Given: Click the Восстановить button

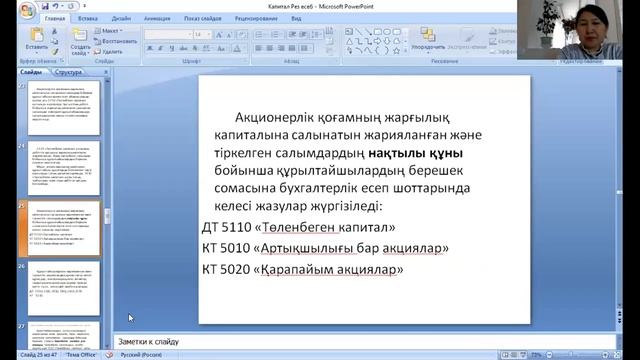Looking at the screenshot, I should [x=116, y=41].
